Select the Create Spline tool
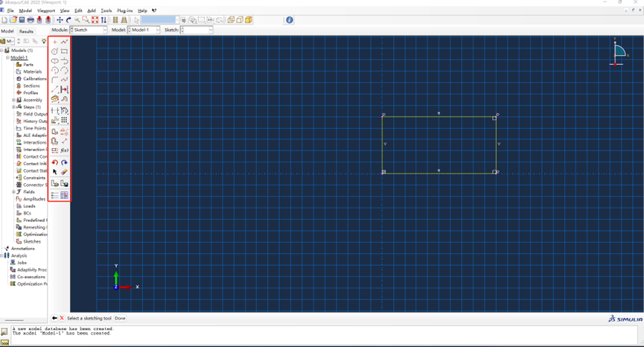Screen dimensions: 644x347 [65, 80]
